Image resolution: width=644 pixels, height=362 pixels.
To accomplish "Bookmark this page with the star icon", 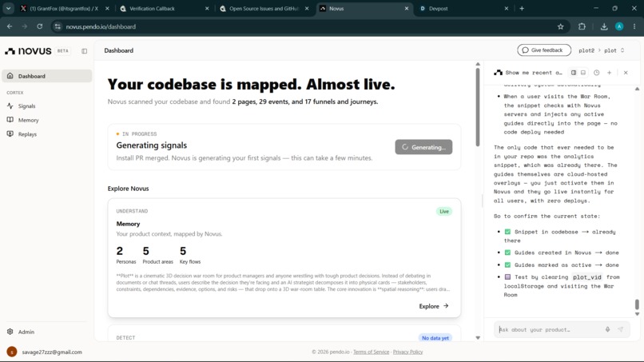I will tap(560, 26).
